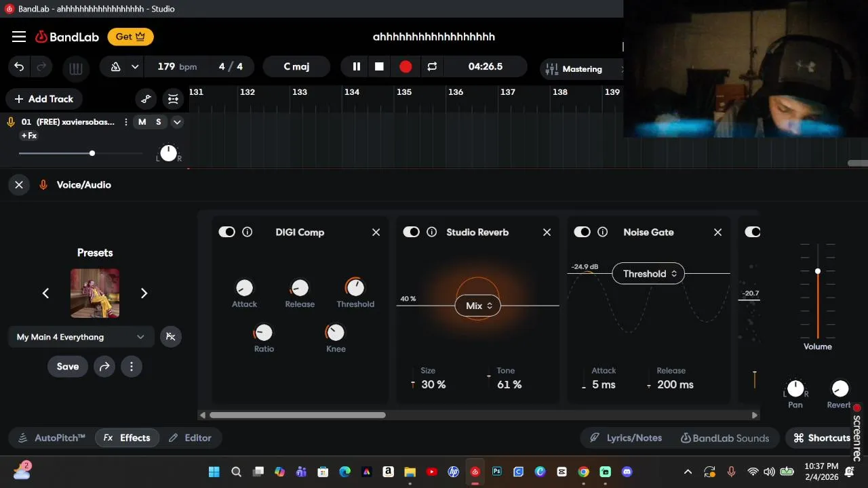
Task: Solo track 01 with S button
Action: pyautogui.click(x=159, y=122)
